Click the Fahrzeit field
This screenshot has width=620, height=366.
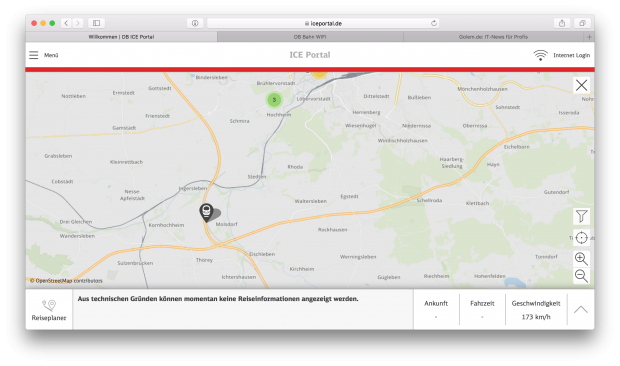[x=482, y=309]
